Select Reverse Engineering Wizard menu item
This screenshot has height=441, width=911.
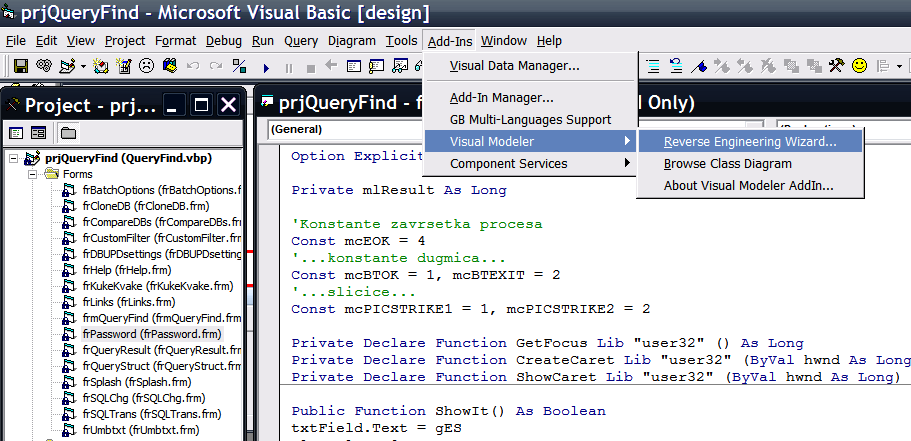[x=750, y=142]
